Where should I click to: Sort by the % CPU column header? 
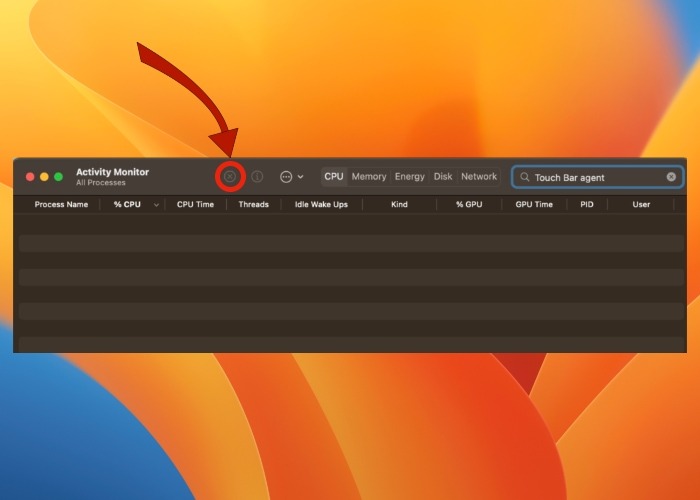[x=127, y=204]
